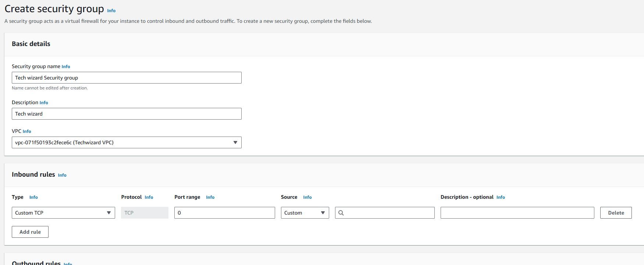Open Info link beside Inbound rules heading
The height and width of the screenshot is (265, 644).
click(x=62, y=175)
